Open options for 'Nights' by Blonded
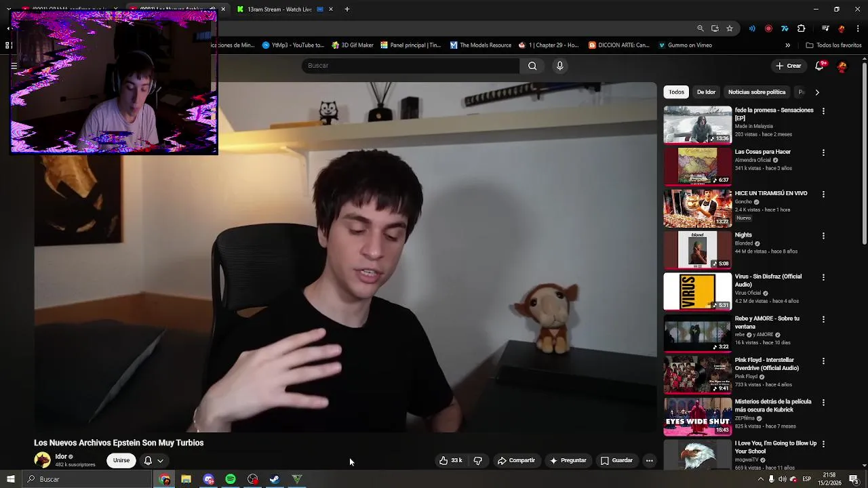 [823, 236]
